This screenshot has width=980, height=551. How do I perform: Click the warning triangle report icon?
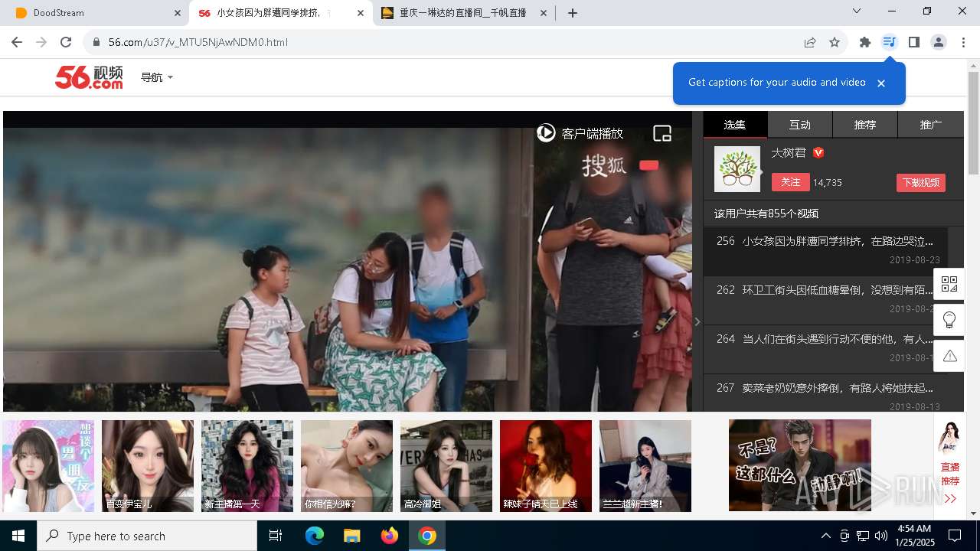(949, 356)
